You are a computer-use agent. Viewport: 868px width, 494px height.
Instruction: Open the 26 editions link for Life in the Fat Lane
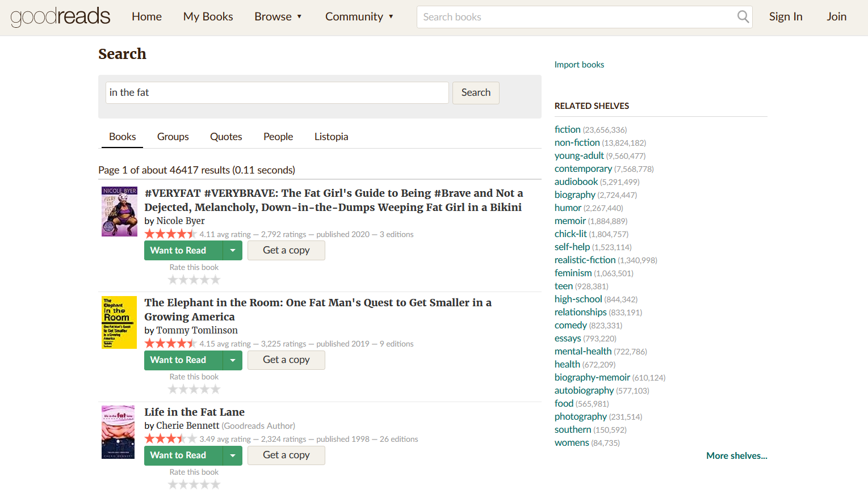coord(399,440)
